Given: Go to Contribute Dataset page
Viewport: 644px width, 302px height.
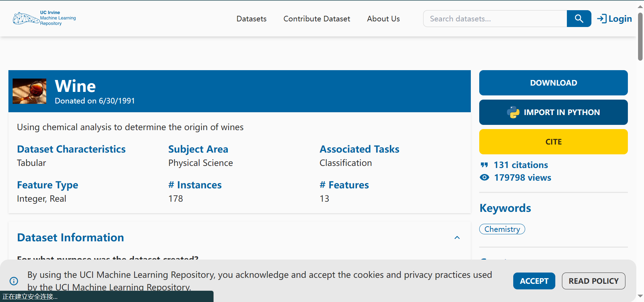Looking at the screenshot, I should (317, 19).
